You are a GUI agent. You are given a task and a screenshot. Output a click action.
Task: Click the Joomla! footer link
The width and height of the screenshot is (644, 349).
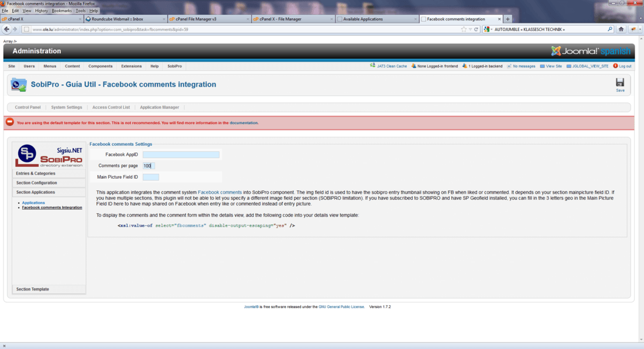[251, 307]
